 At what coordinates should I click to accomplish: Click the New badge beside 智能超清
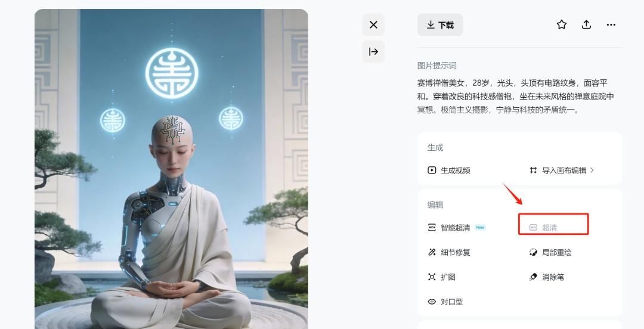point(479,227)
